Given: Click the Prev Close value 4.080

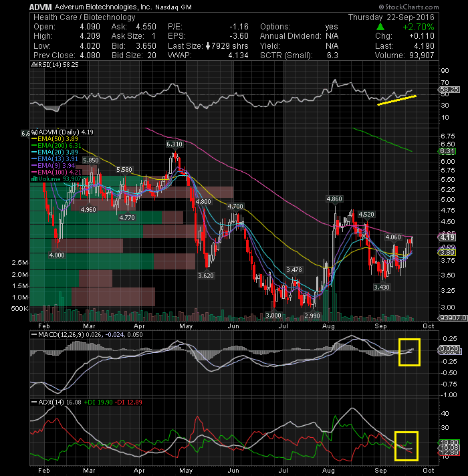Looking at the screenshot, I should point(90,55).
